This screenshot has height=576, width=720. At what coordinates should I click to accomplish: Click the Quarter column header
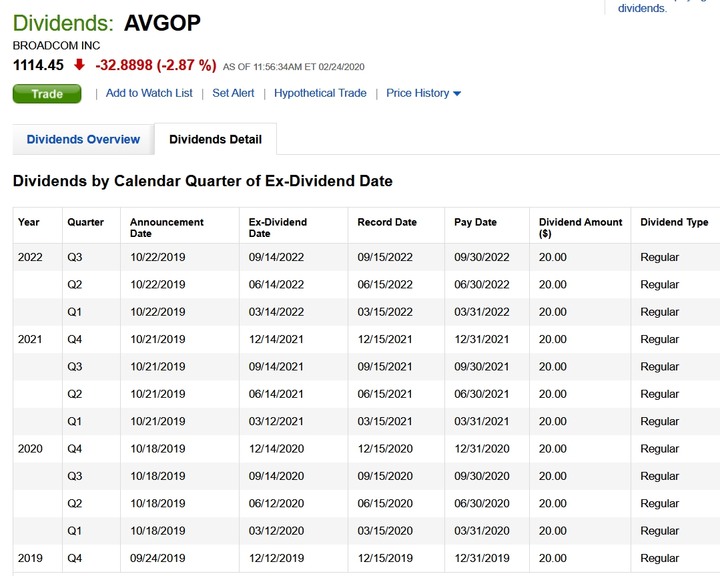85,222
